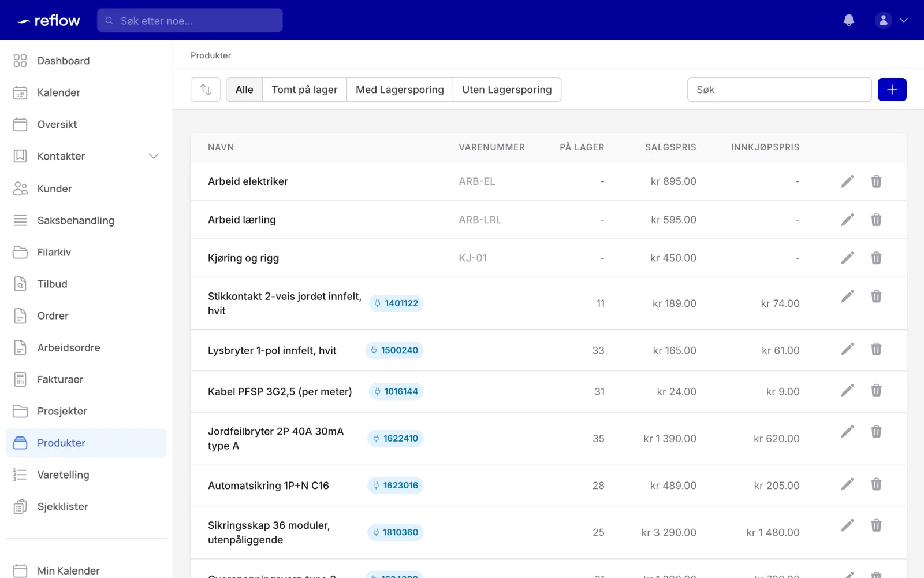Edit the Arbeid elektriker product
This screenshot has width=924, height=578.
[847, 181]
